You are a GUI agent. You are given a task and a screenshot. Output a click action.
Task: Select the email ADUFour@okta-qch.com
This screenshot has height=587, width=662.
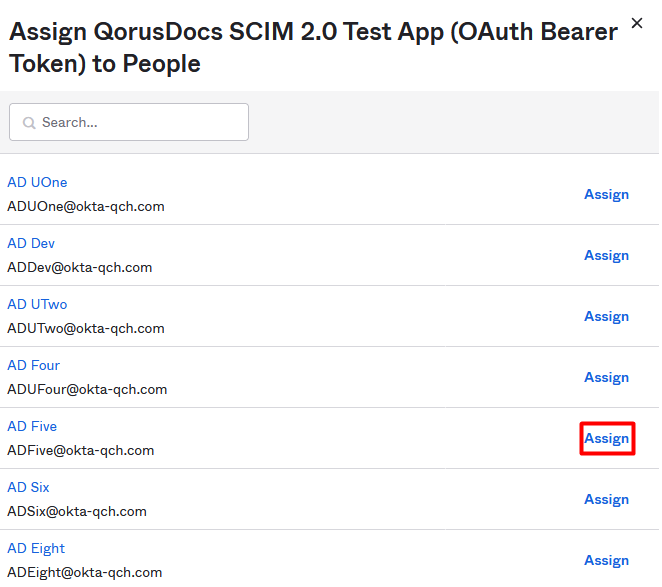[x=87, y=389]
